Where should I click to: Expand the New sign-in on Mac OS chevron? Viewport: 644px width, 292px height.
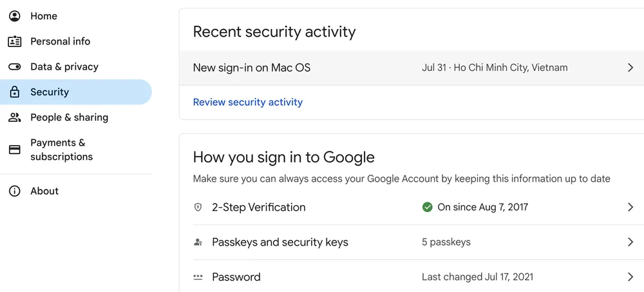[x=631, y=68]
